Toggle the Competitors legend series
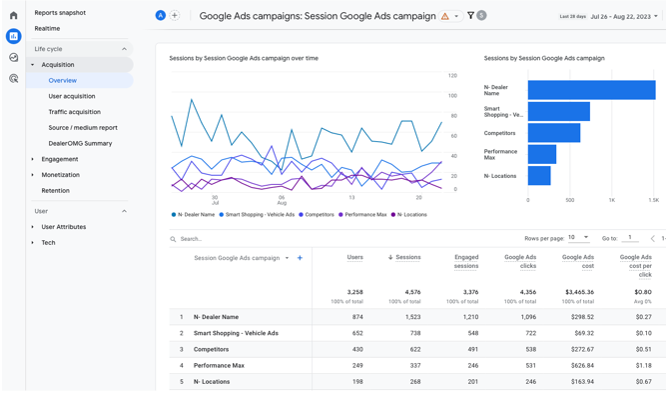Viewport: 669px width, 394px height. coord(317,215)
